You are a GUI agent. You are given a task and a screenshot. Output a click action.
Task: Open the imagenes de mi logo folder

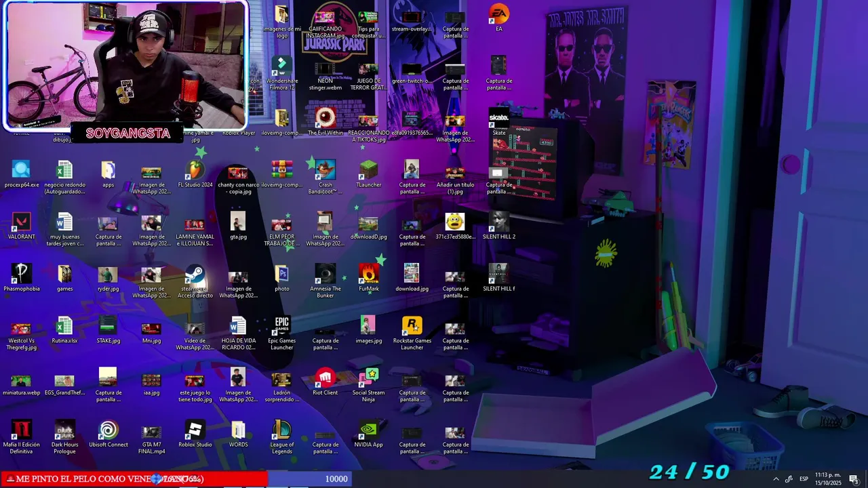click(282, 21)
